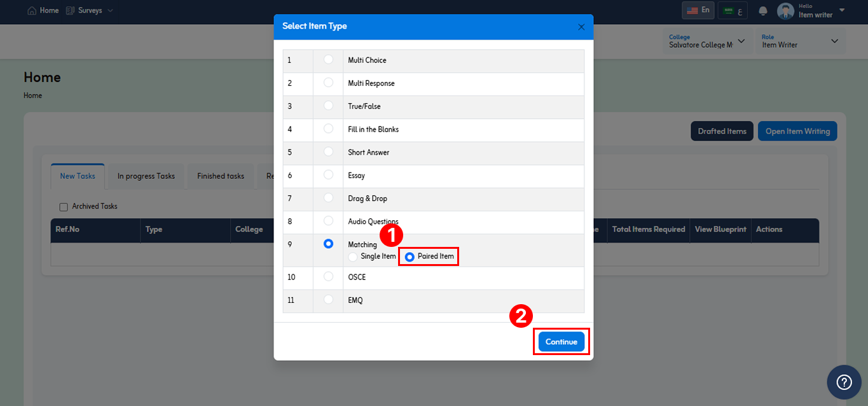Open the help question mark icon
868x406 pixels.
click(844, 382)
